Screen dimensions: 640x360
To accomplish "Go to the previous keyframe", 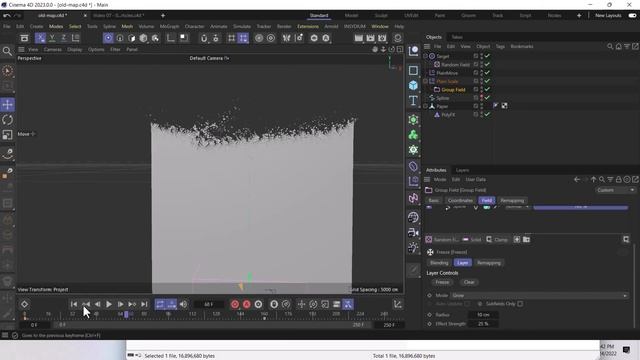I will click(86, 304).
